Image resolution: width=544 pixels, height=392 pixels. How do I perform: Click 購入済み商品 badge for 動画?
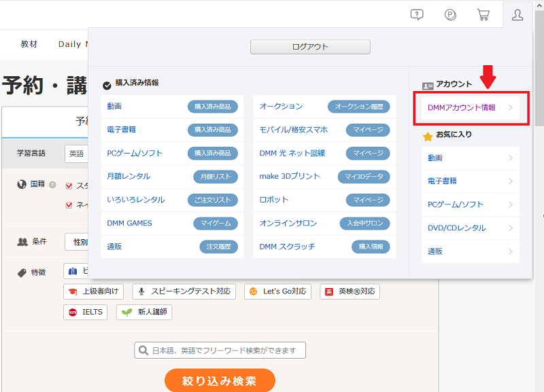pyautogui.click(x=213, y=107)
